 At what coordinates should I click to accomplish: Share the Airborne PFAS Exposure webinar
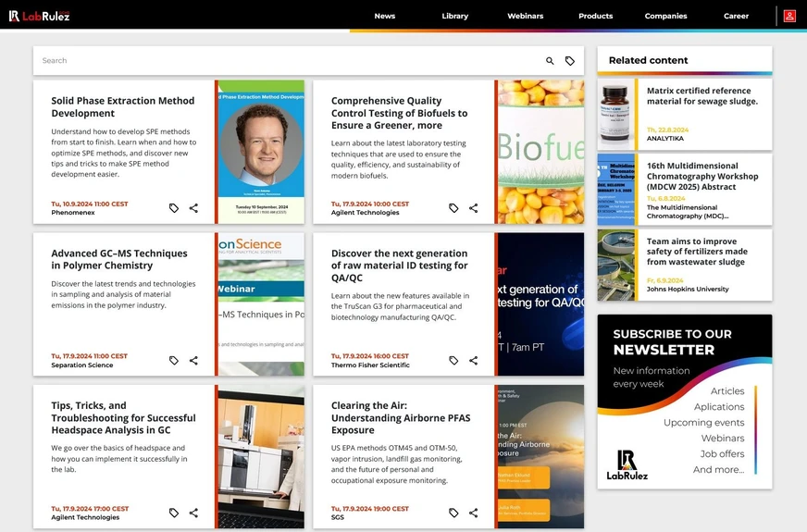pos(474,513)
